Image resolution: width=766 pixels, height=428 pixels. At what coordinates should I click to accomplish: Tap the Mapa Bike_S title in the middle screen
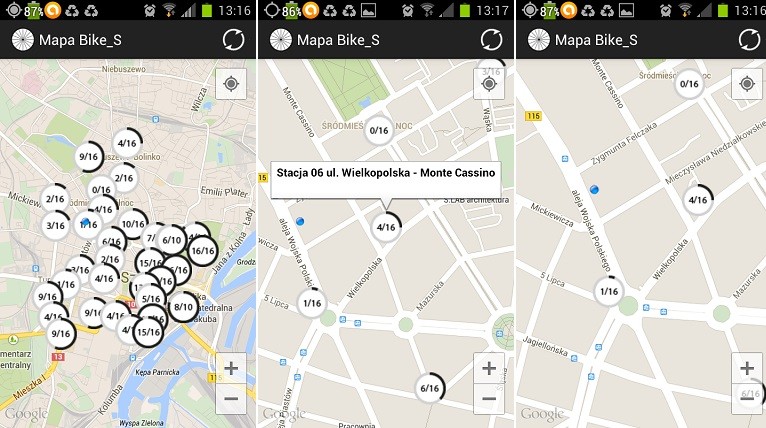tap(337, 40)
